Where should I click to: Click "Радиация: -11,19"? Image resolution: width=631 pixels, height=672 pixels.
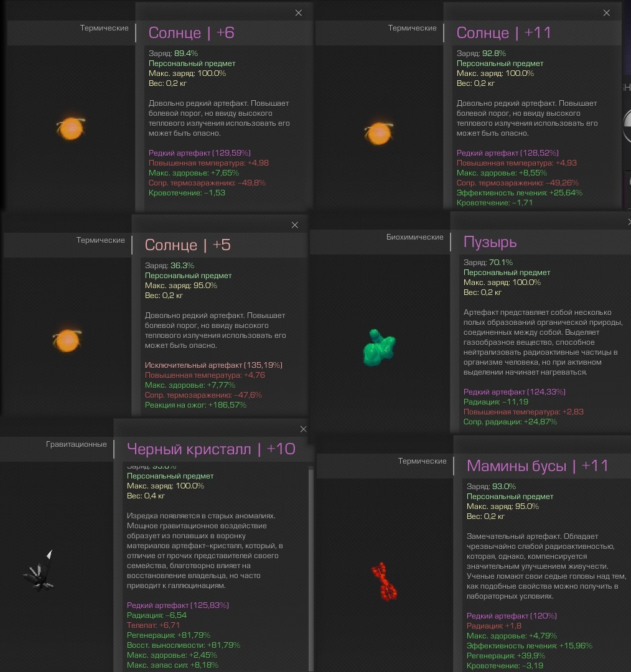click(x=495, y=402)
